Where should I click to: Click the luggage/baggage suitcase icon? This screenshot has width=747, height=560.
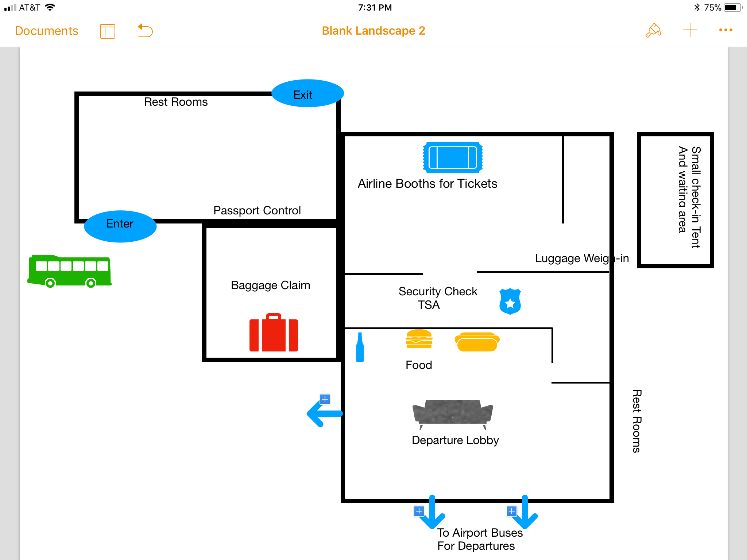[272, 331]
